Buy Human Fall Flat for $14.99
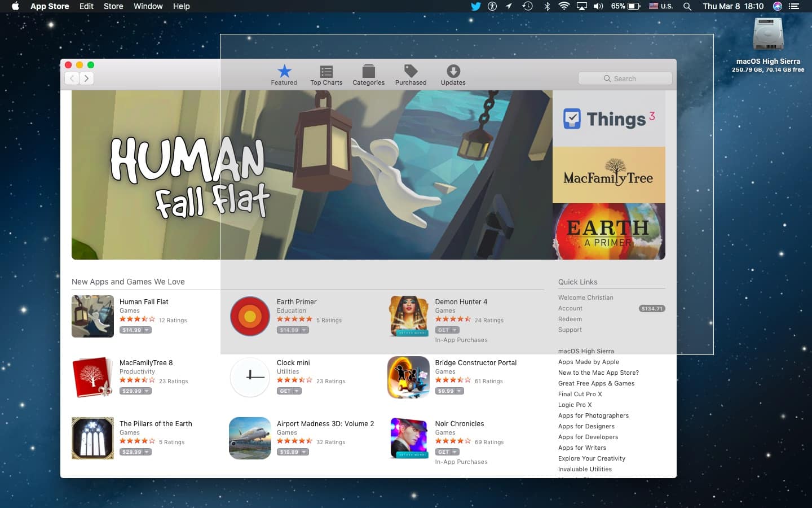 pos(135,330)
